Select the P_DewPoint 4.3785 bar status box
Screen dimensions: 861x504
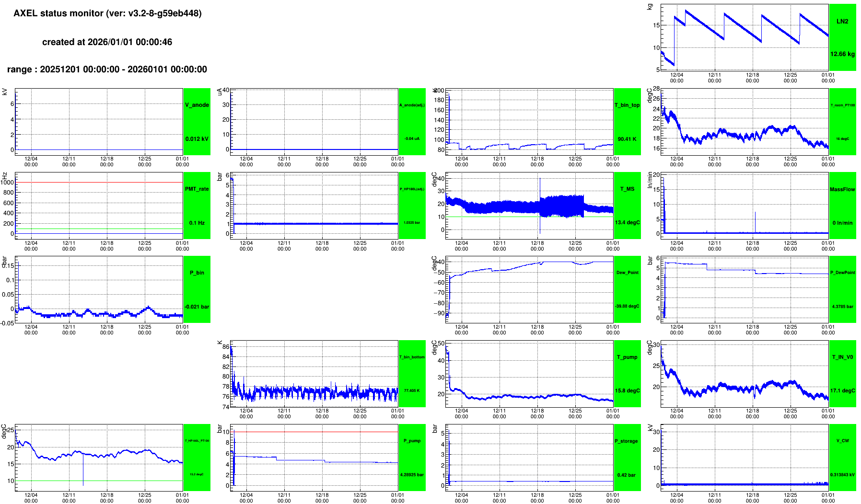click(x=842, y=289)
